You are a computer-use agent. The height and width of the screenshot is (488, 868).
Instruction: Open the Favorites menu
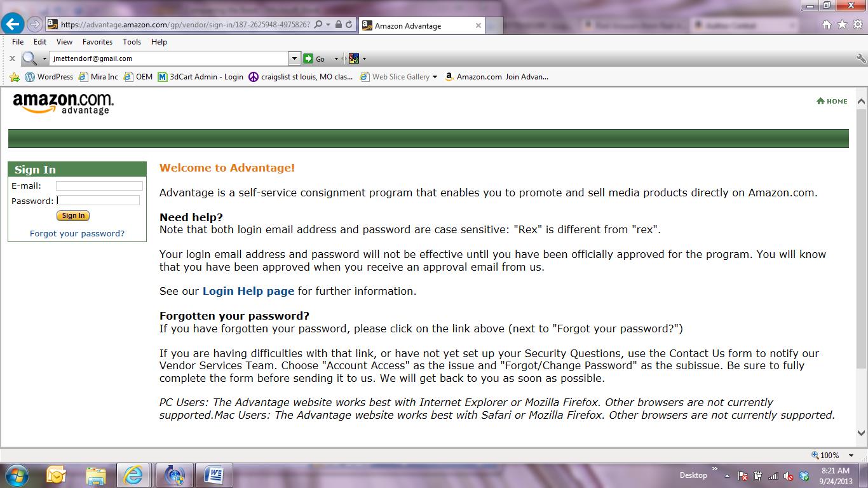point(97,42)
